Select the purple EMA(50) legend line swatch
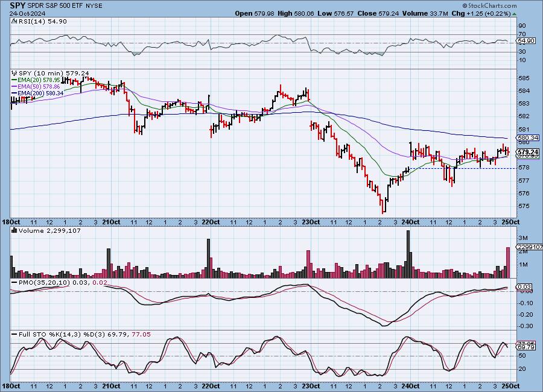The image size is (543, 392). [14, 87]
